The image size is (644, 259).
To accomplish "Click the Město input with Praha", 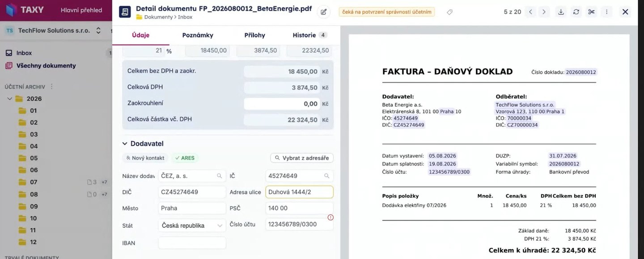I will coord(192,208).
